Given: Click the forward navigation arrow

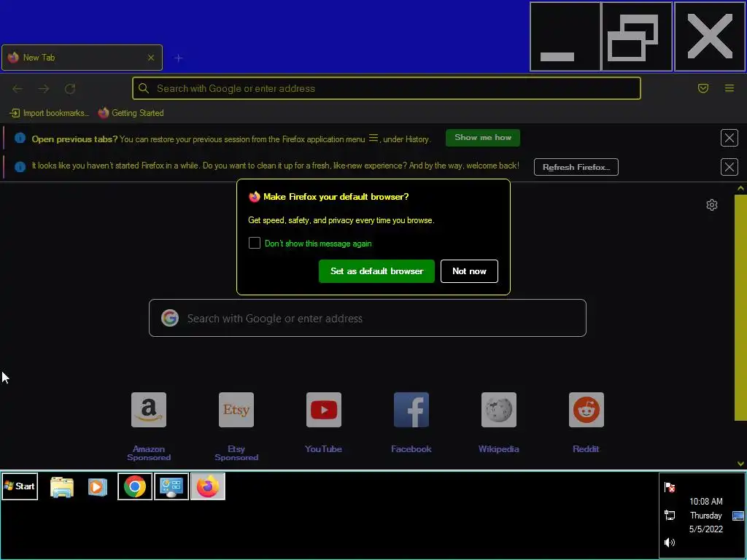Looking at the screenshot, I should point(44,88).
